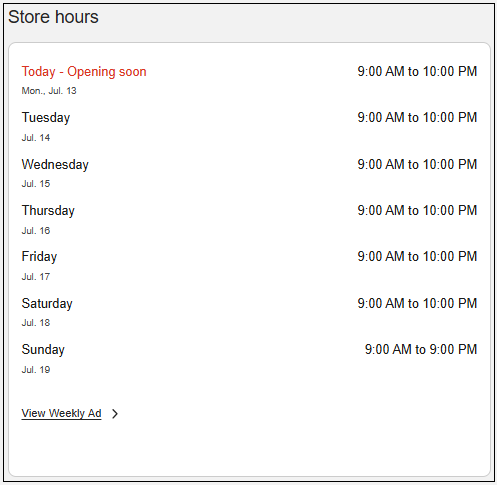Click the 'Jul. 18' date
The image size is (497, 485).
(x=36, y=323)
